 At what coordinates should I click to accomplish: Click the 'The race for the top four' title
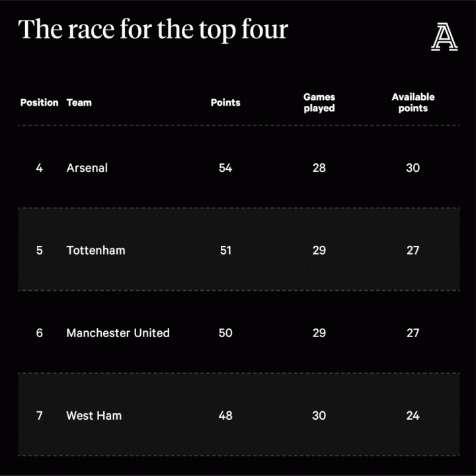click(x=153, y=30)
